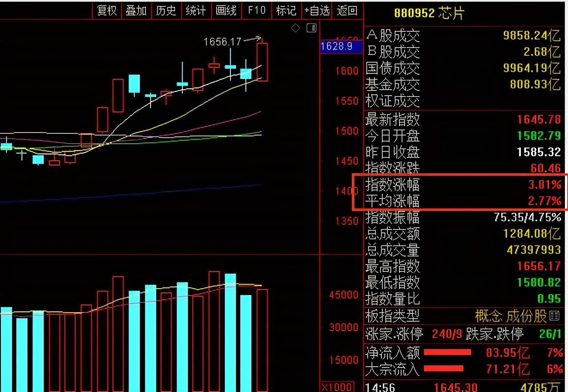Select the 画线 drawing tool button
The height and width of the screenshot is (392, 568).
226,10
